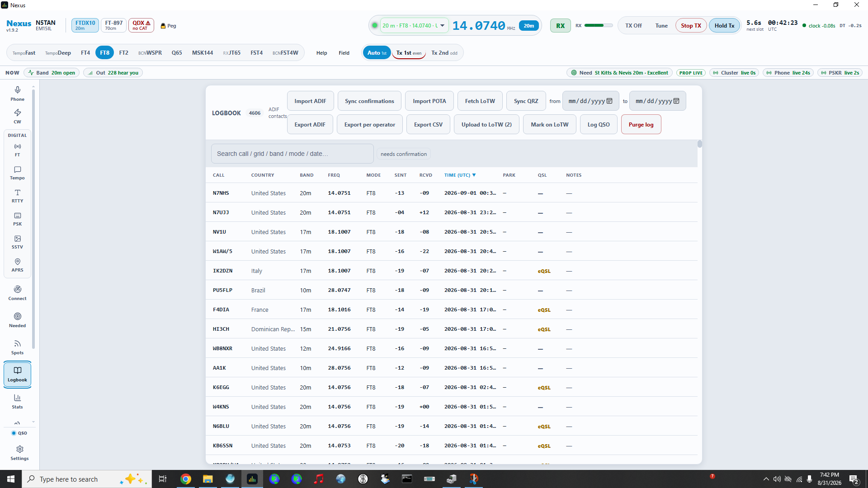This screenshot has height=488, width=868.
Task: Switch to Q65 mode tab
Action: point(177,53)
